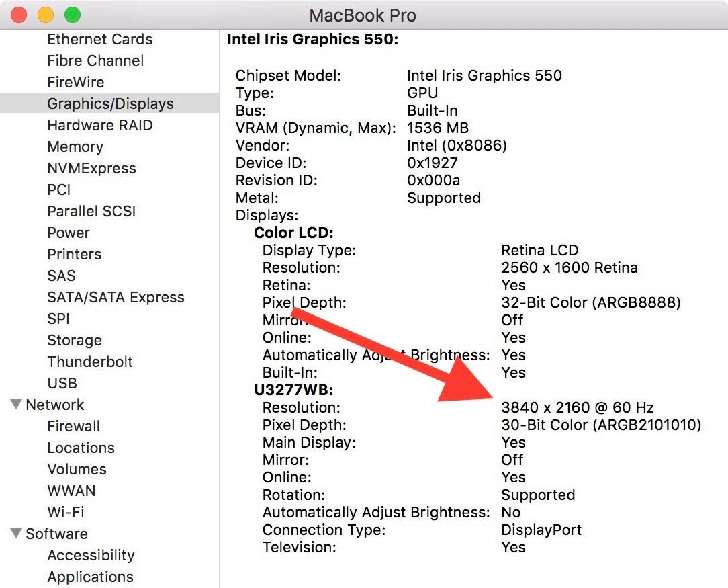Open Firewall under Network
The width and height of the screenshot is (728, 588).
click(x=73, y=426)
